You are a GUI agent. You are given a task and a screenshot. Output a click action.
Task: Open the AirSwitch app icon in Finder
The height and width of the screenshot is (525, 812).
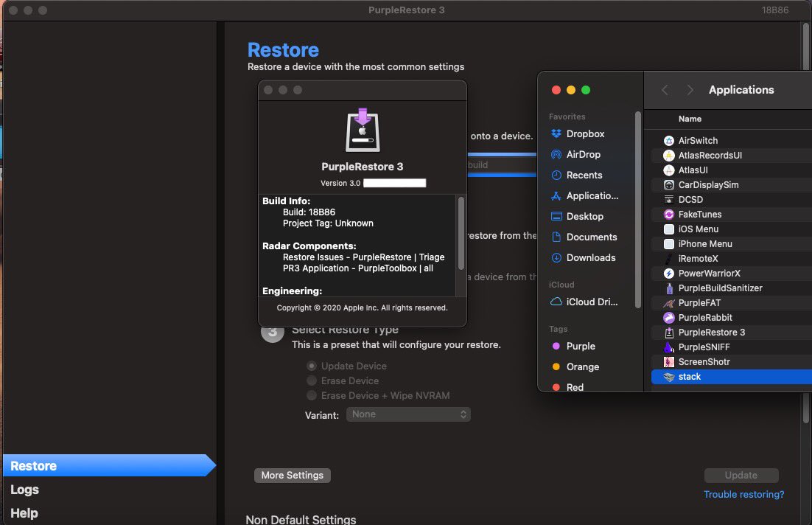pyautogui.click(x=668, y=140)
